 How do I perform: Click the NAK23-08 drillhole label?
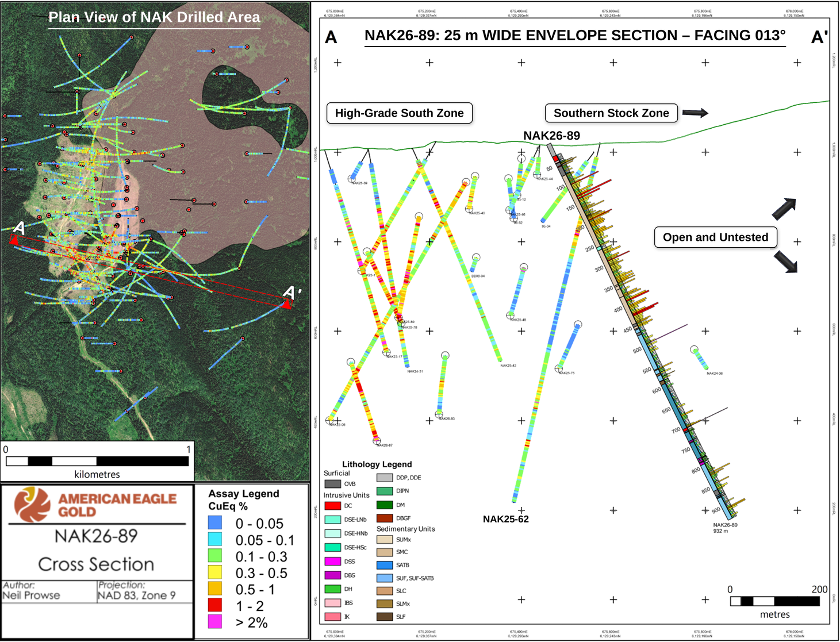337,425
